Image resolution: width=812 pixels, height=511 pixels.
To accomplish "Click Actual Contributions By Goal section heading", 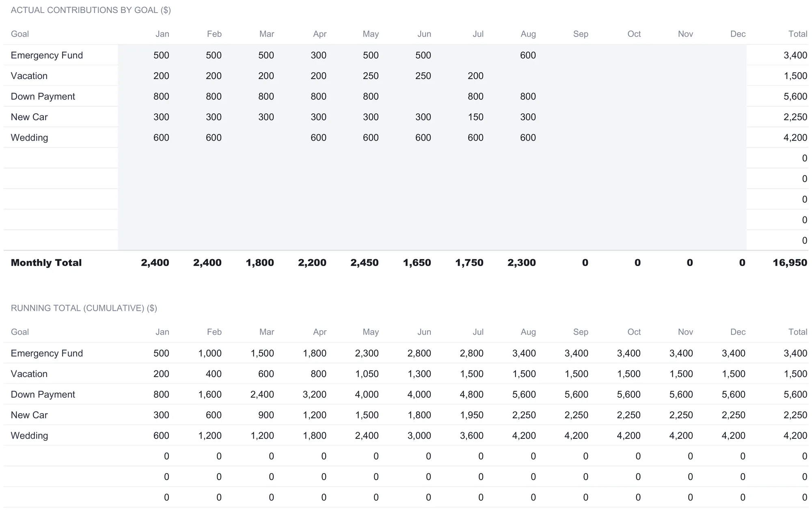I will point(91,10).
